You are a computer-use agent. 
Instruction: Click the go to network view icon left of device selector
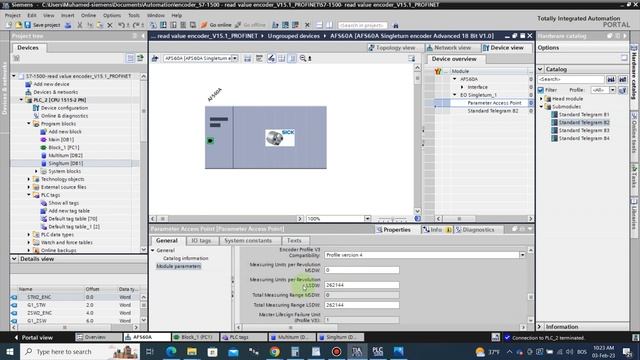tap(155, 58)
